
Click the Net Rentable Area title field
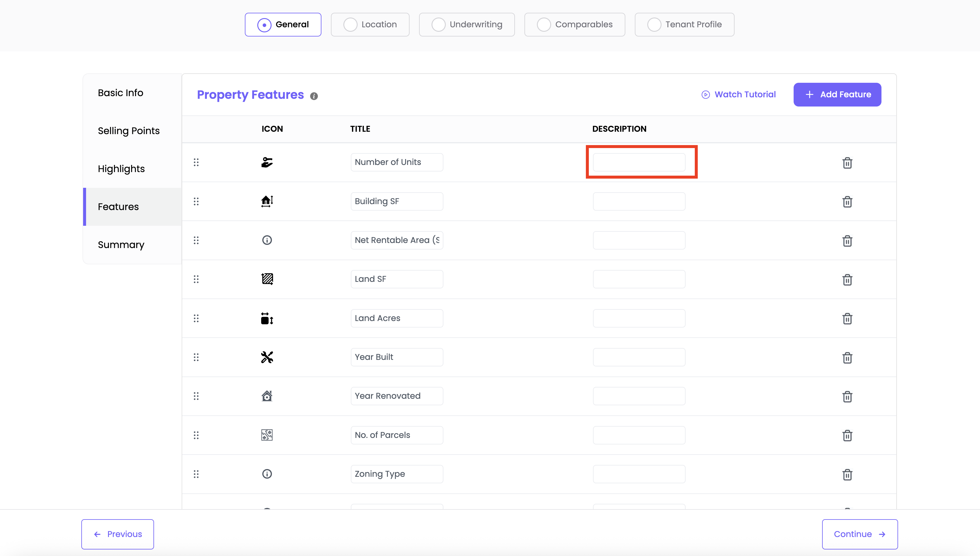pyautogui.click(x=397, y=240)
